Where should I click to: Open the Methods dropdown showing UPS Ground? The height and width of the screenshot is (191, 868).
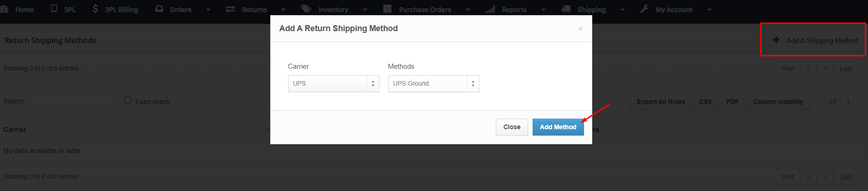point(434,84)
